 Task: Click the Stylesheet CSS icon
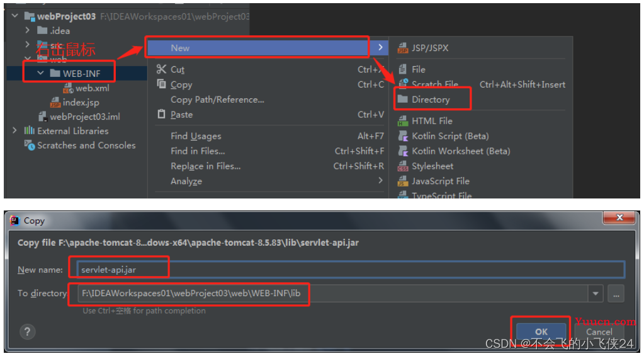click(x=402, y=166)
